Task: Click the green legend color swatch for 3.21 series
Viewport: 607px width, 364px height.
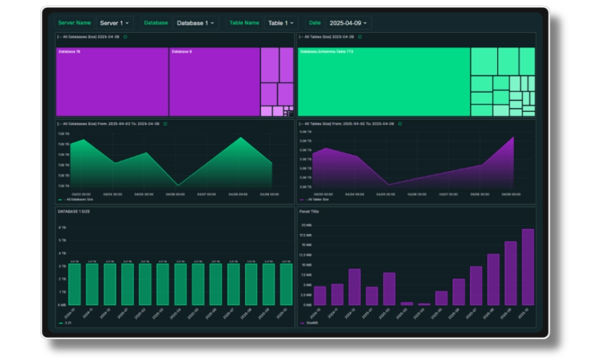Action: click(x=60, y=323)
